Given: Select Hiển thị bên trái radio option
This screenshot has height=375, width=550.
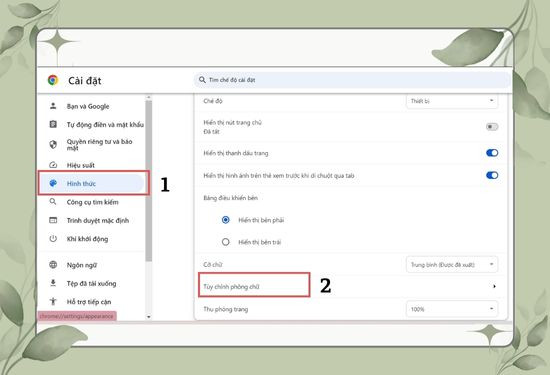Looking at the screenshot, I should click(x=226, y=242).
